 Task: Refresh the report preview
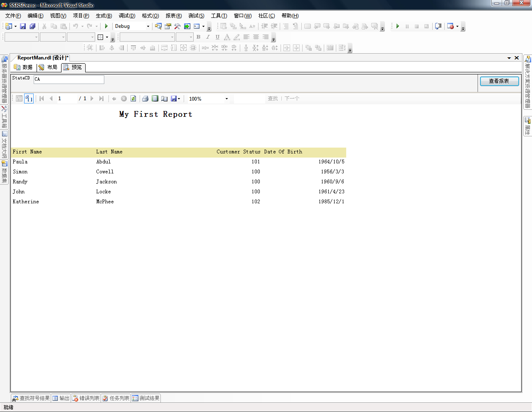tap(133, 99)
